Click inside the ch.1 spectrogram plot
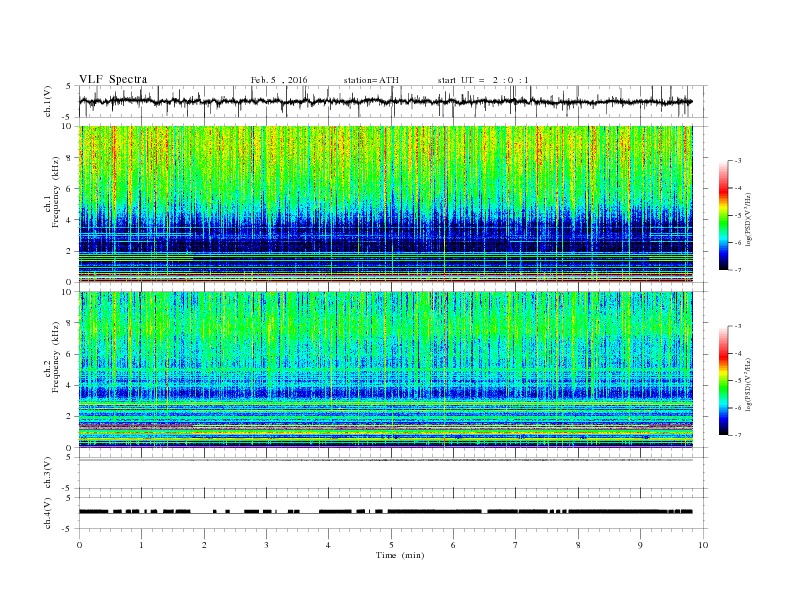The image size is (792, 612). pos(386,204)
